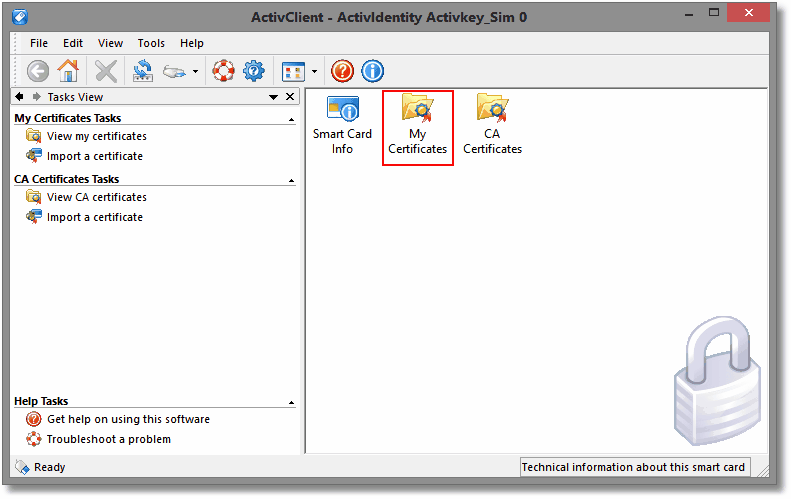Open the Tools menu

click(x=151, y=43)
